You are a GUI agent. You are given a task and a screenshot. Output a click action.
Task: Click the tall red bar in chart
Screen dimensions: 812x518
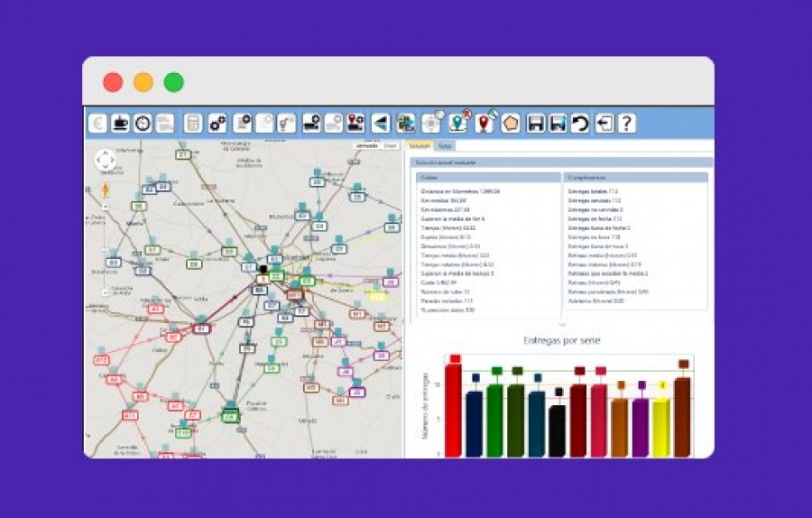coord(453,411)
